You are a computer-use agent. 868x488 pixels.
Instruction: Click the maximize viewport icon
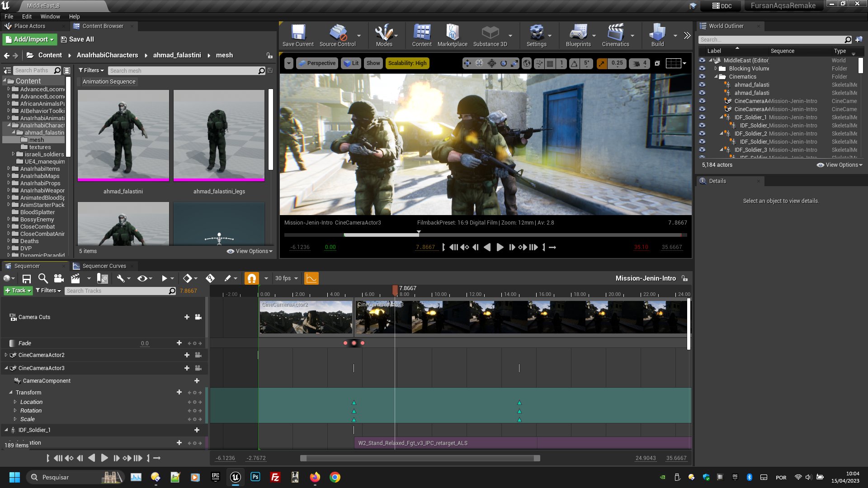tap(657, 63)
